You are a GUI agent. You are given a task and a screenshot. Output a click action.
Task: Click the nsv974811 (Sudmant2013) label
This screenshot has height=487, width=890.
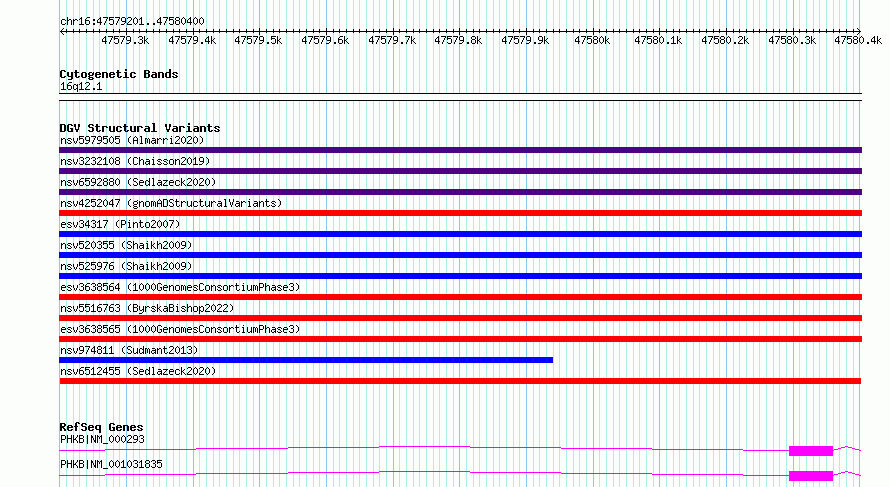pyautogui.click(x=129, y=350)
